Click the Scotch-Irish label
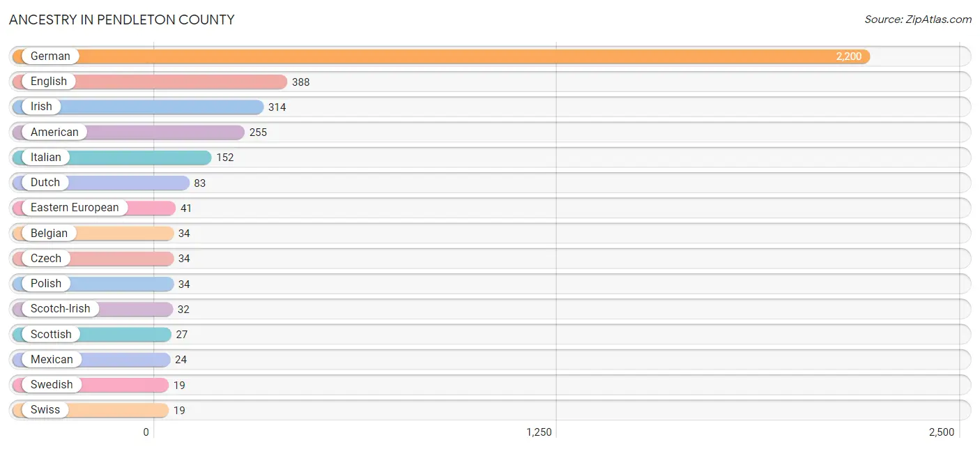This screenshot has width=980, height=449. (60, 309)
